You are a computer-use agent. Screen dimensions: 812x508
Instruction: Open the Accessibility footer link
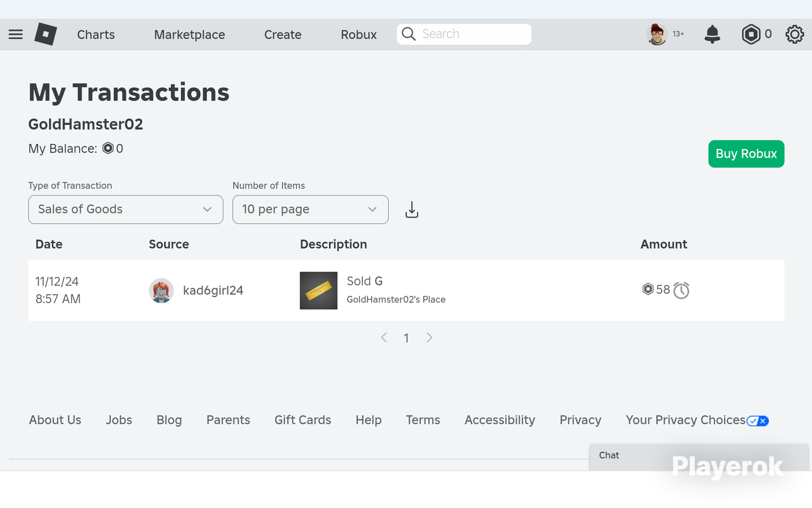click(x=500, y=420)
